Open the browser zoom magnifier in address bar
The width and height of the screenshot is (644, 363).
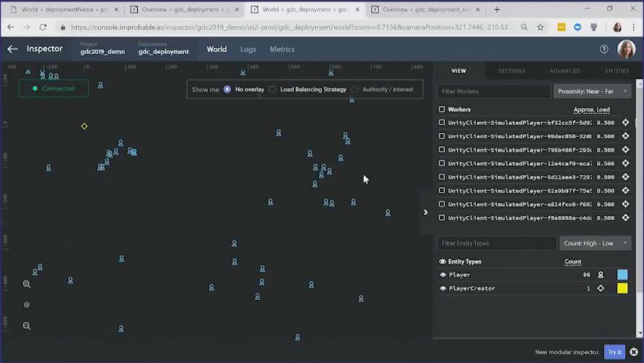[524, 27]
